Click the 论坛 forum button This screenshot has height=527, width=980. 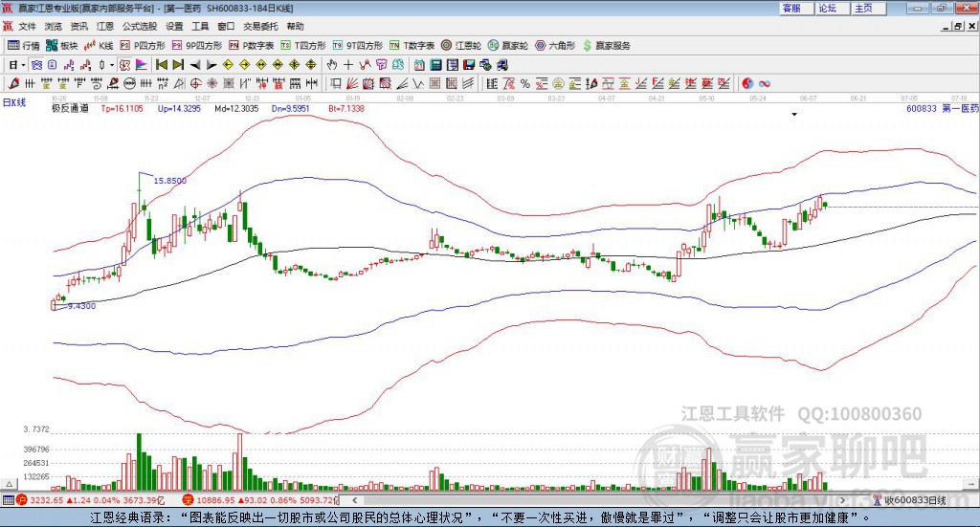(832, 8)
